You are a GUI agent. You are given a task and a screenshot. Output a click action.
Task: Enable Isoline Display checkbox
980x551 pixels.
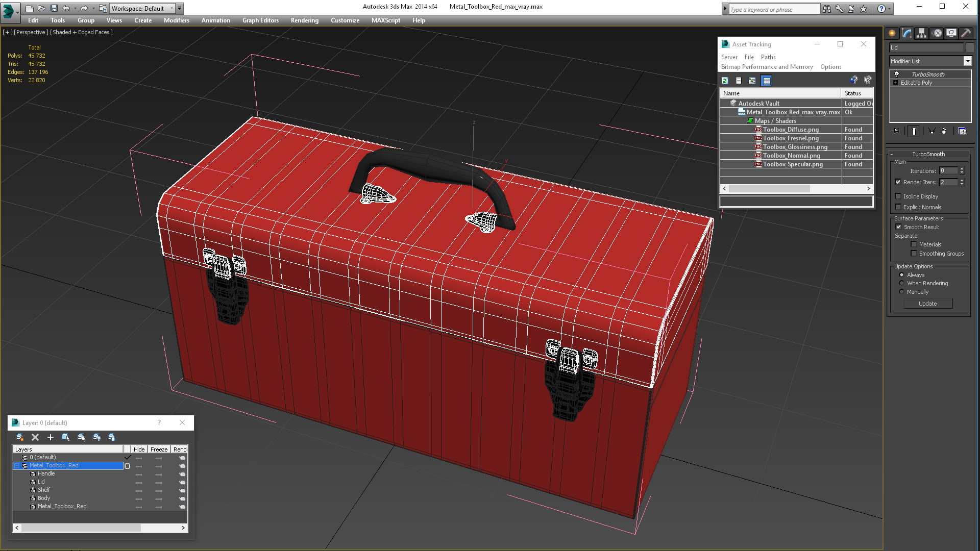coord(898,196)
